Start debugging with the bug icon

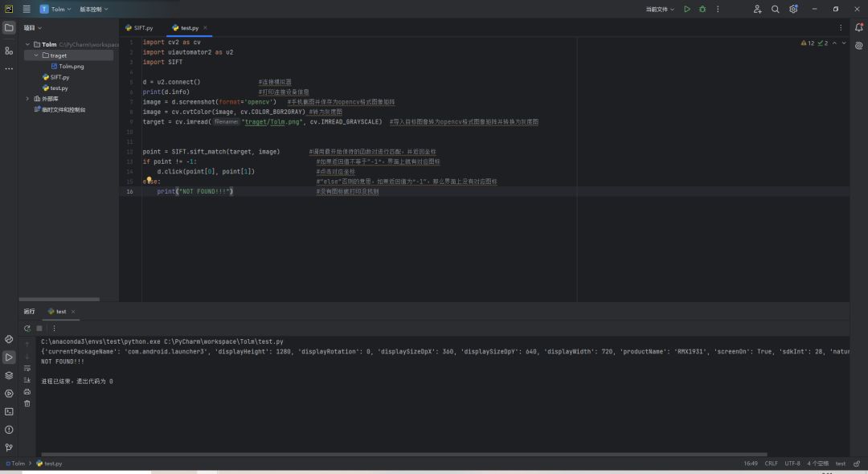(702, 9)
